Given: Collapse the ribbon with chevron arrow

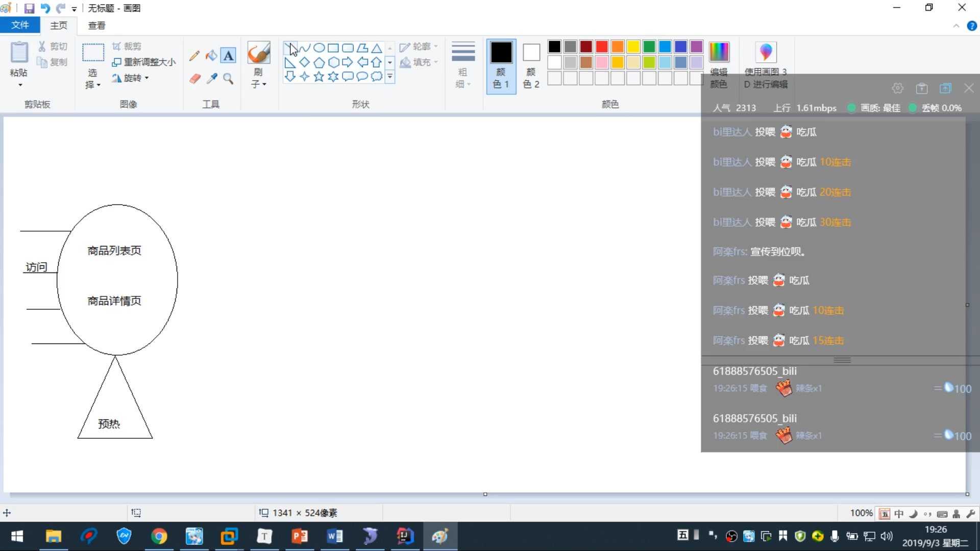Looking at the screenshot, I should 956,26.
